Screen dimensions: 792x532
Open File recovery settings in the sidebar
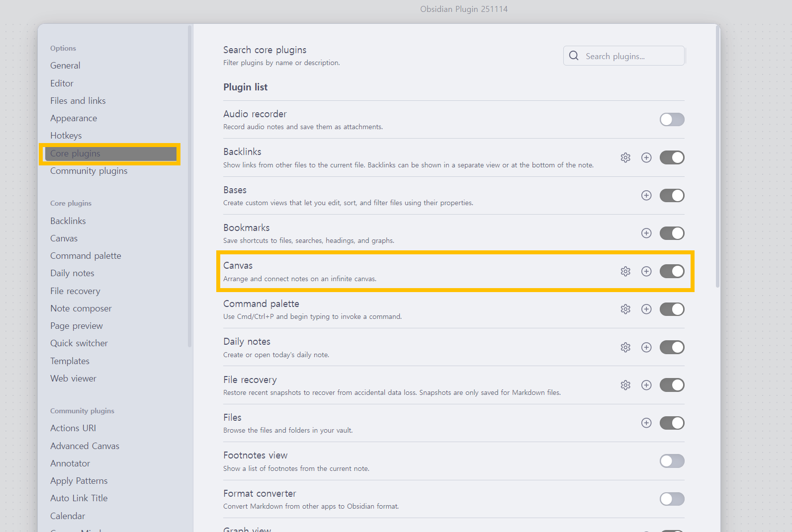click(x=75, y=291)
